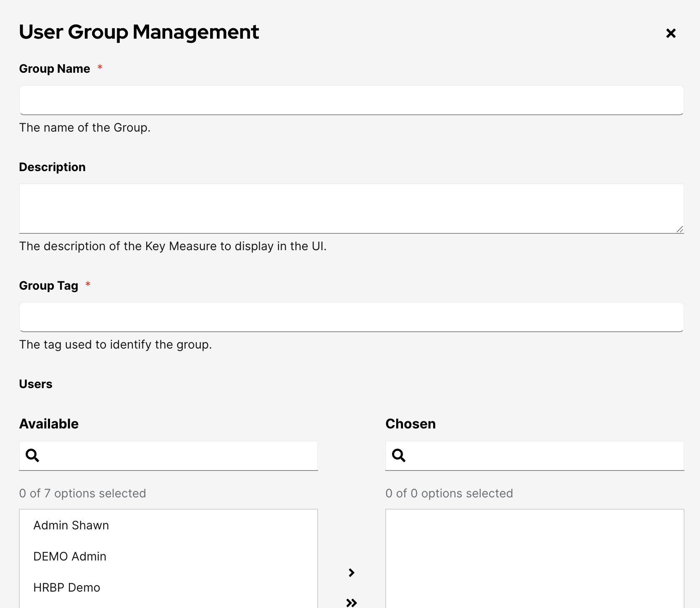Screen dimensions: 700x608
Task: Click inside the empty Chosen list box
Action: (534, 559)
